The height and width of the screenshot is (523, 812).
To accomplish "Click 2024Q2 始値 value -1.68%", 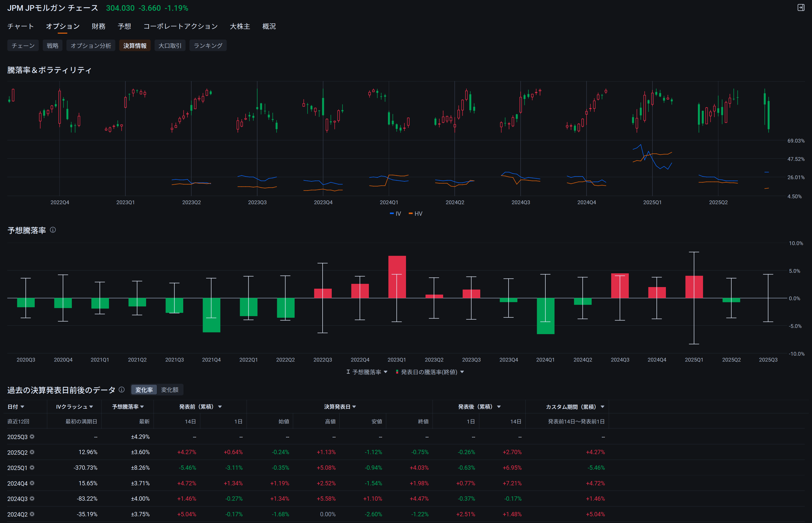I will 280,514.
